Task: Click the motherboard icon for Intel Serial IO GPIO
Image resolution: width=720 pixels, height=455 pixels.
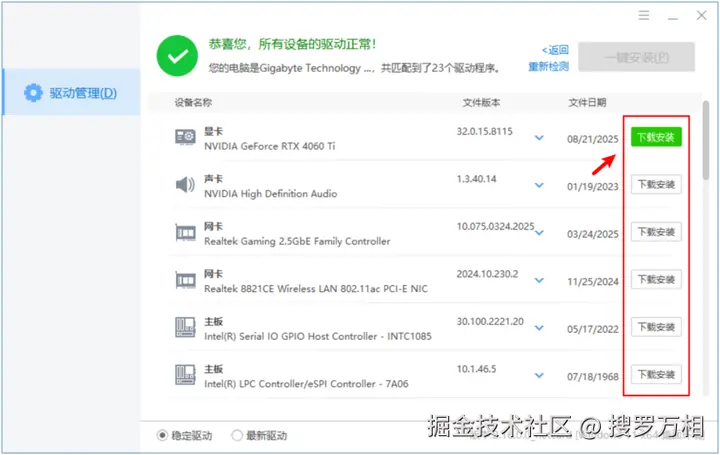Action: 186,327
